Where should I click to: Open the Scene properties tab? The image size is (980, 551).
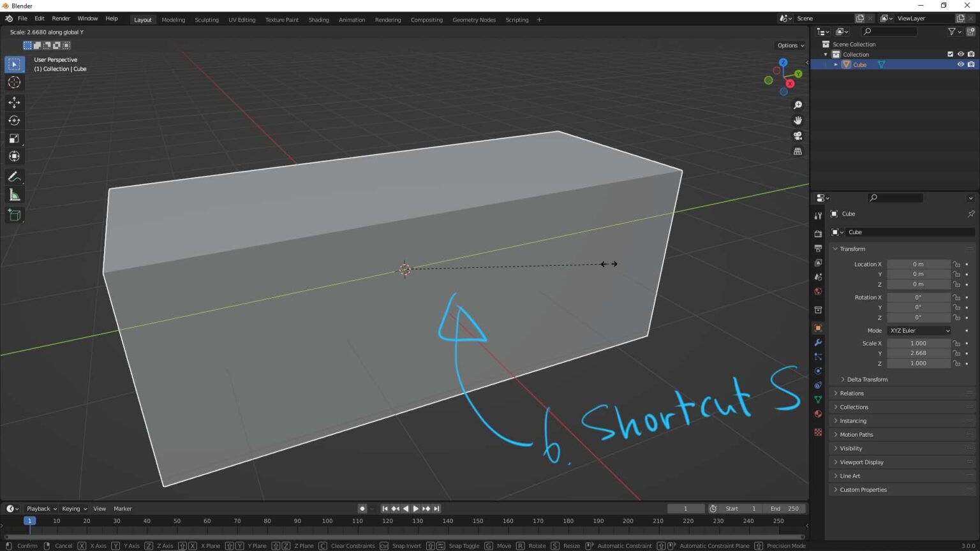click(818, 277)
